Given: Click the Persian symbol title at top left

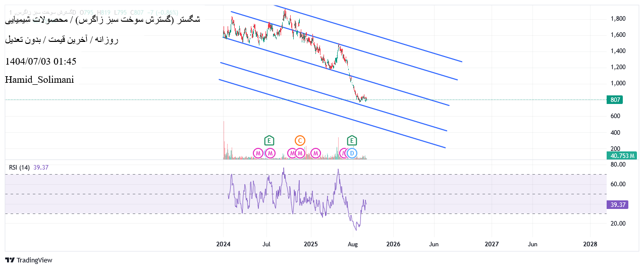Looking at the screenshot, I should (x=102, y=20).
